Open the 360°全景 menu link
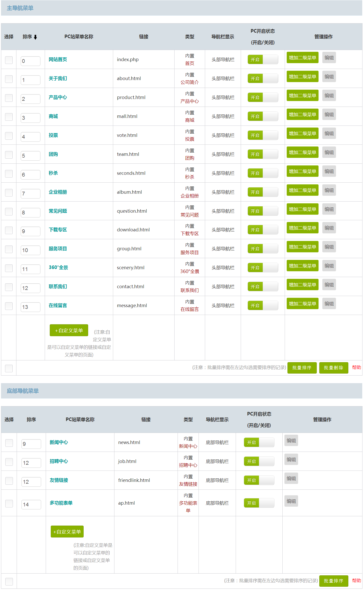The image size is (364, 590). click(58, 267)
